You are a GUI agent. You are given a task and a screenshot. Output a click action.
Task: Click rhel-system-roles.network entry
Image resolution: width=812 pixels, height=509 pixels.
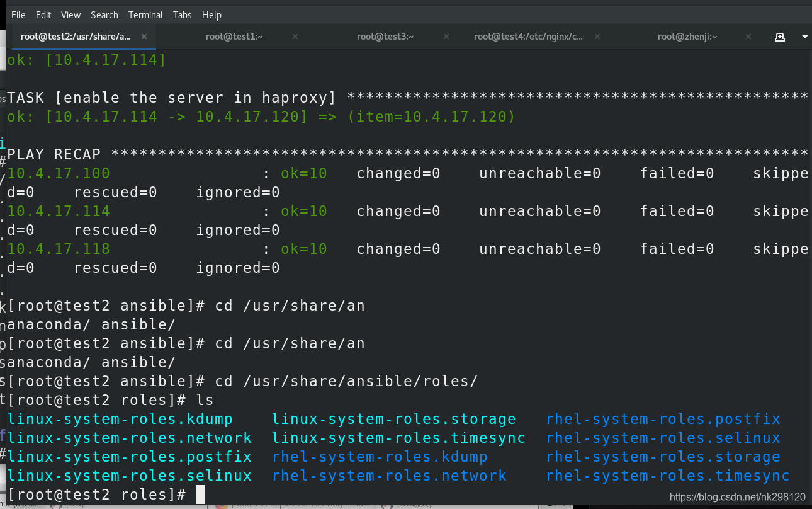click(390, 476)
